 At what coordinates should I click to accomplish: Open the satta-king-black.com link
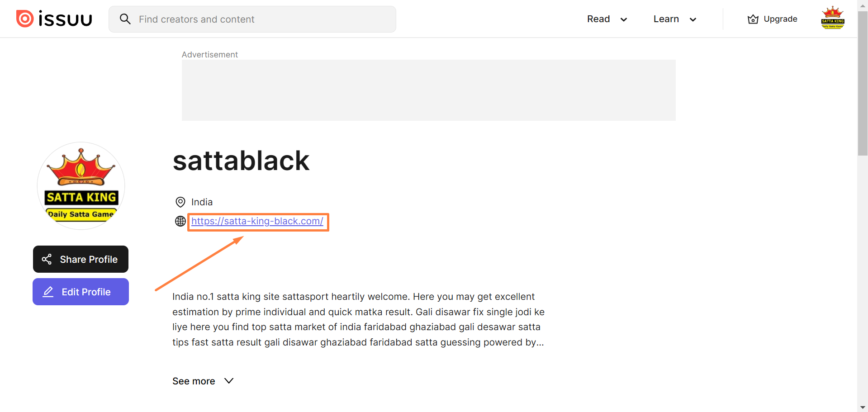coord(257,221)
